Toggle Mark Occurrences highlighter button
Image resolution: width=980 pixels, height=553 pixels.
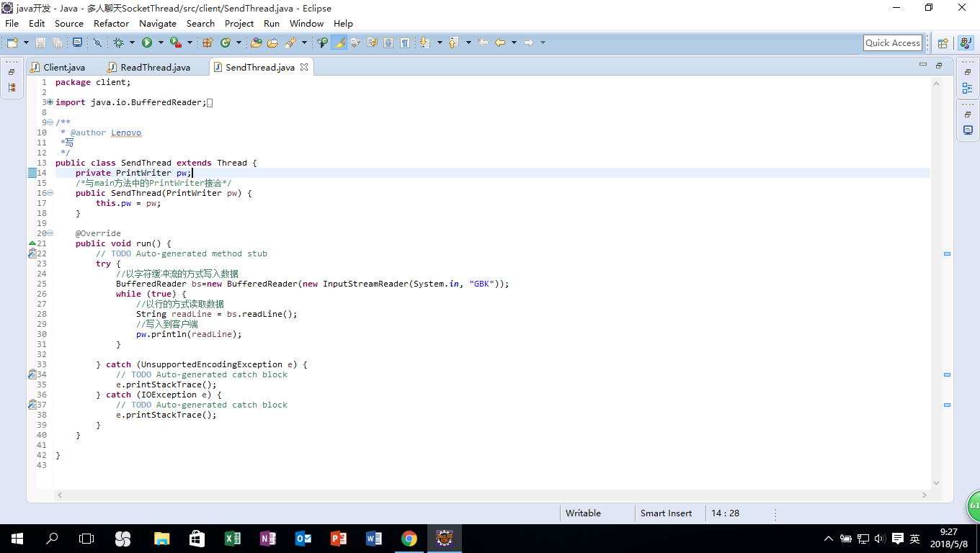pos(339,43)
